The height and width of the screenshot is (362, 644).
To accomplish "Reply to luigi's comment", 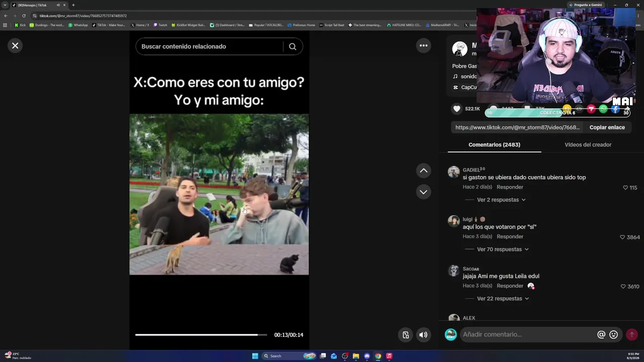I will tap(510, 236).
